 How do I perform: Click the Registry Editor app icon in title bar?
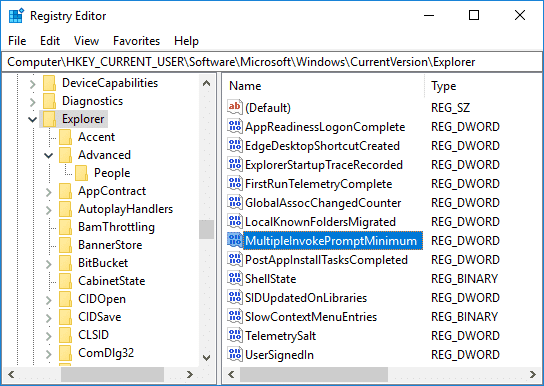[16, 16]
